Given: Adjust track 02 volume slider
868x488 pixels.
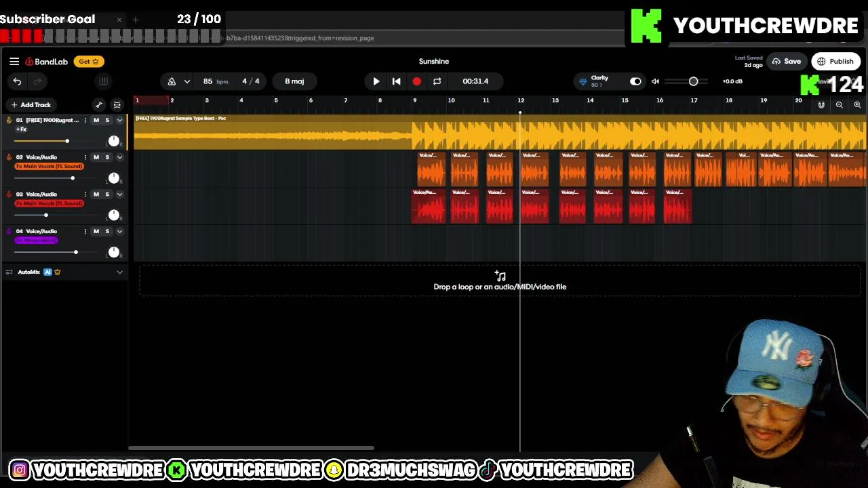Looking at the screenshot, I should pyautogui.click(x=73, y=178).
